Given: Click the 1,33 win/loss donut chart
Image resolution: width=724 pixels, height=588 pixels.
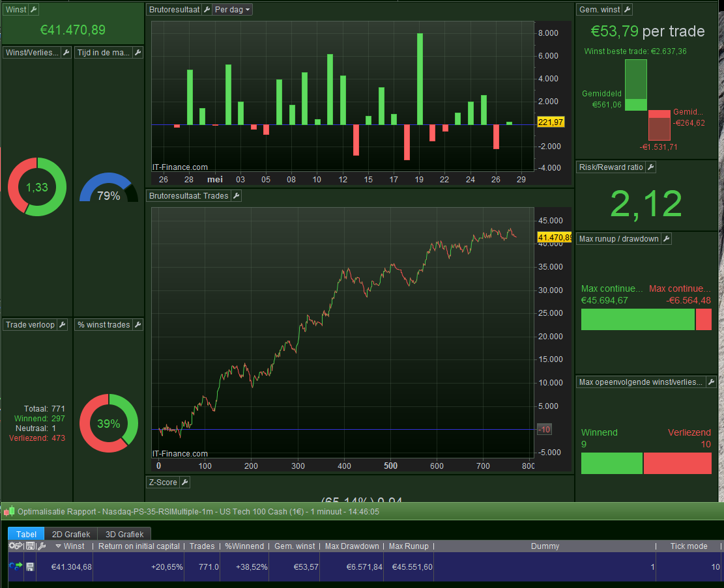Looking at the screenshot, I should click(x=37, y=187).
